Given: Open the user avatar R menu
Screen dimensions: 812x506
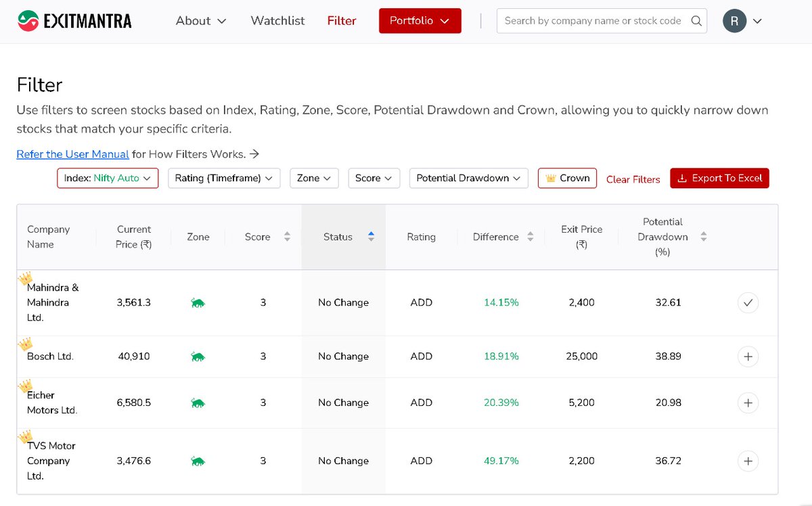Looking at the screenshot, I should click(734, 21).
